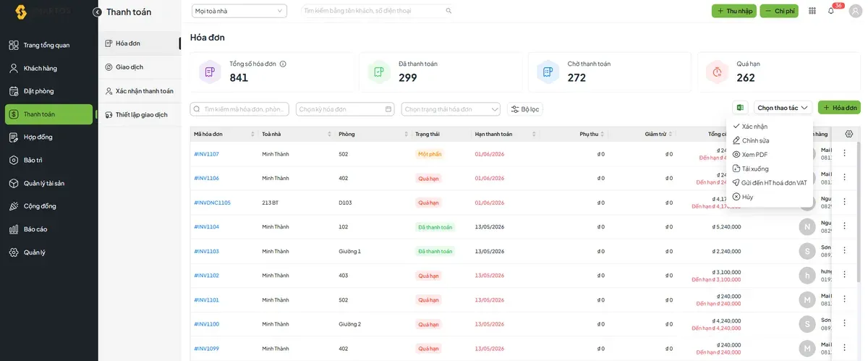Click the Tìm kiếm mã hóa đơn search field
The height and width of the screenshot is (361, 868).
tap(239, 109)
